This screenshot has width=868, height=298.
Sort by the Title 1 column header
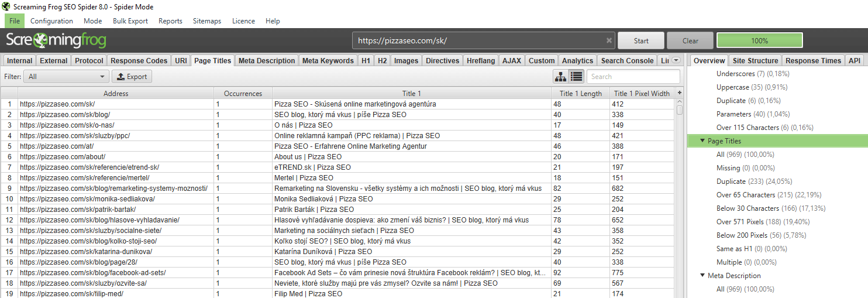412,93
